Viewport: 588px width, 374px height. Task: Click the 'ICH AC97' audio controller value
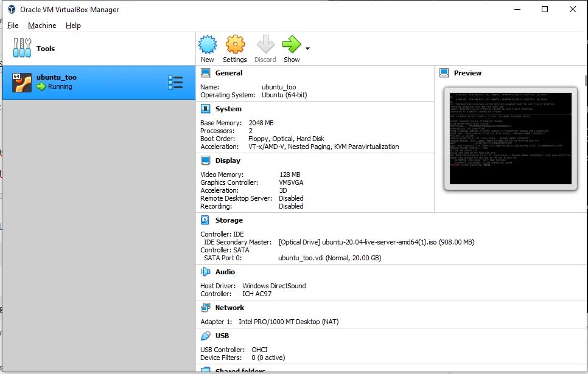tap(256, 294)
